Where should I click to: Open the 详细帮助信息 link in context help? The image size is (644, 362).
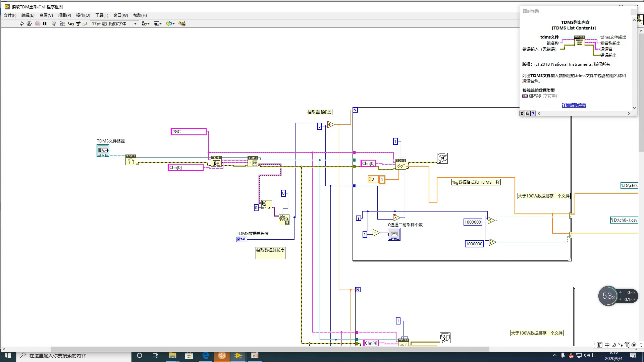tap(574, 105)
